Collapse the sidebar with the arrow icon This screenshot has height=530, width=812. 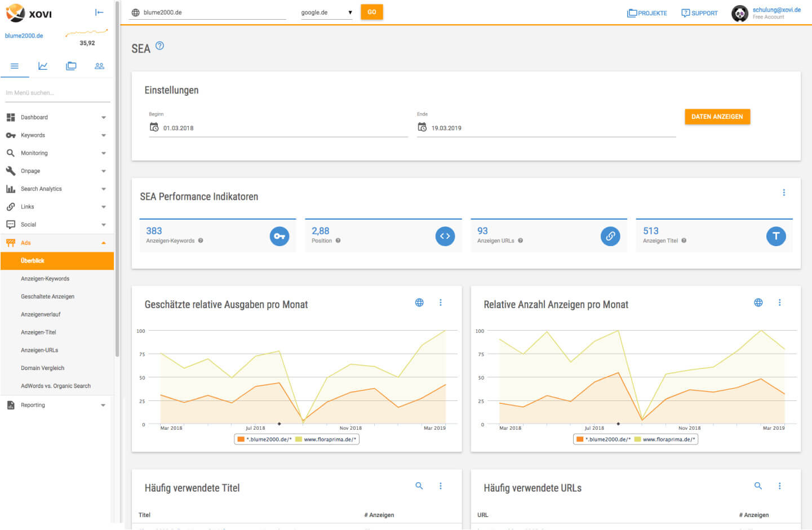(x=99, y=12)
